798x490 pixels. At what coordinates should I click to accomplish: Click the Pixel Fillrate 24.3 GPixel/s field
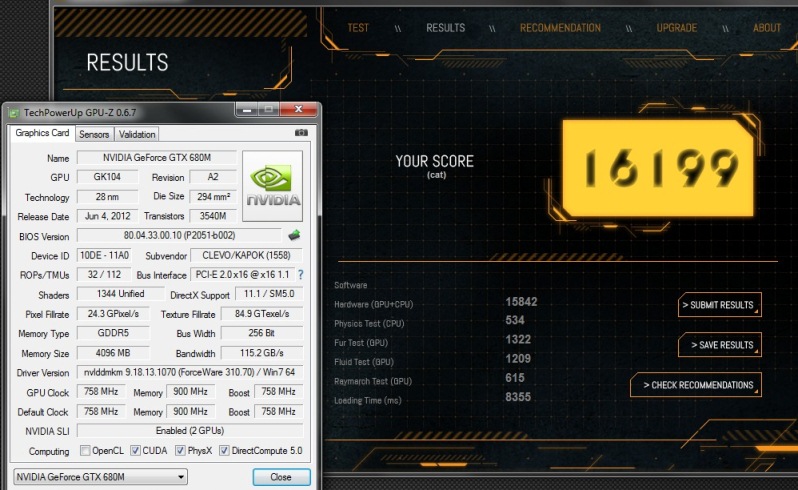click(113, 314)
